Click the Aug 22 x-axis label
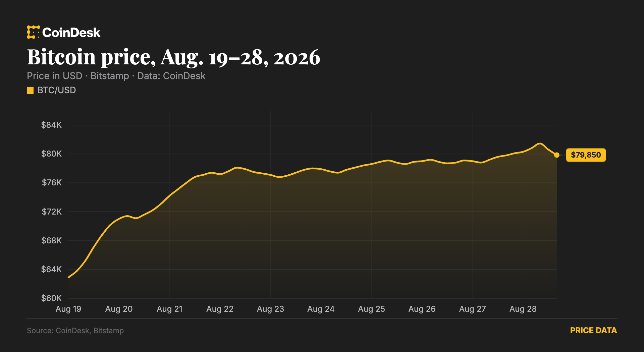This screenshot has height=352, width=644. [220, 309]
